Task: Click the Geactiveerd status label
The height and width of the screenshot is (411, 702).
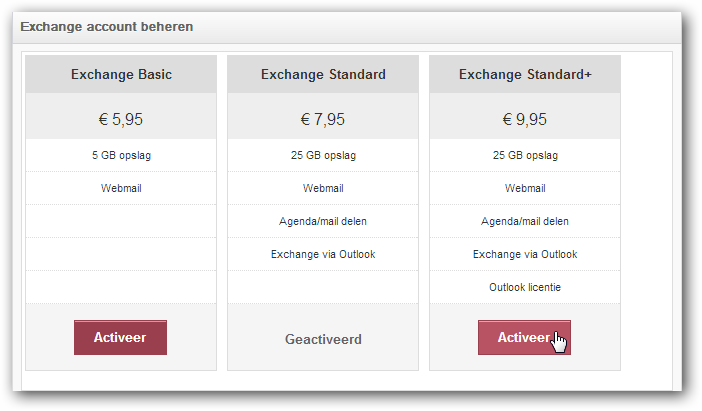Action: point(323,339)
